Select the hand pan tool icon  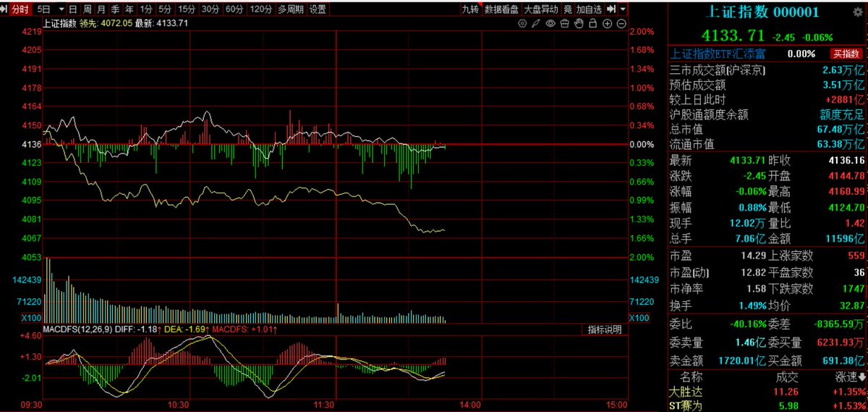pyautogui.click(x=579, y=24)
